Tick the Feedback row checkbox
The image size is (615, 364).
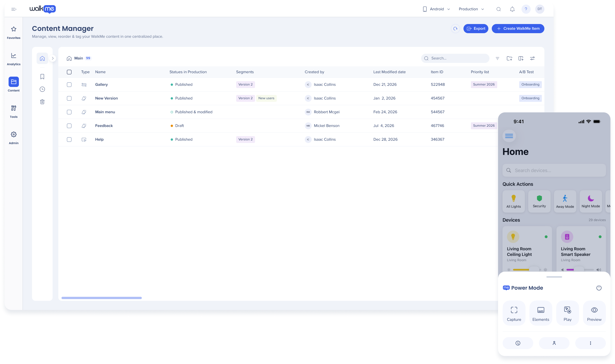pyautogui.click(x=69, y=126)
